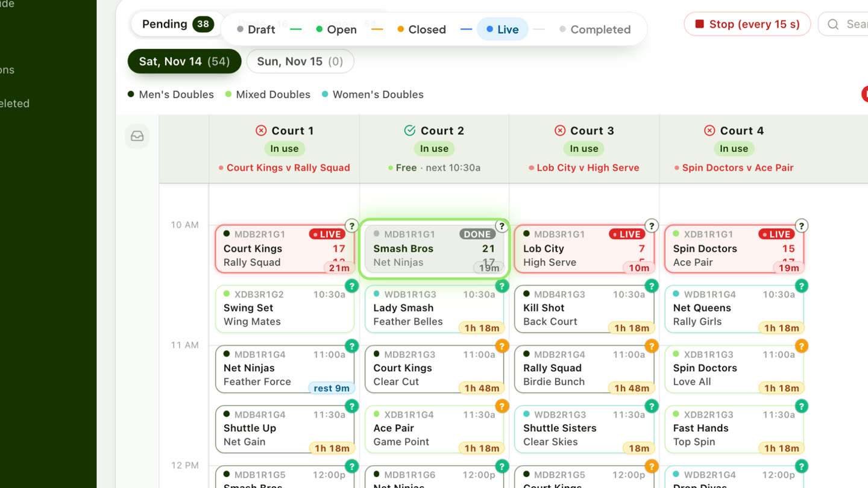Select the Open status stage
This screenshot has height=488, width=868.
click(x=336, y=30)
